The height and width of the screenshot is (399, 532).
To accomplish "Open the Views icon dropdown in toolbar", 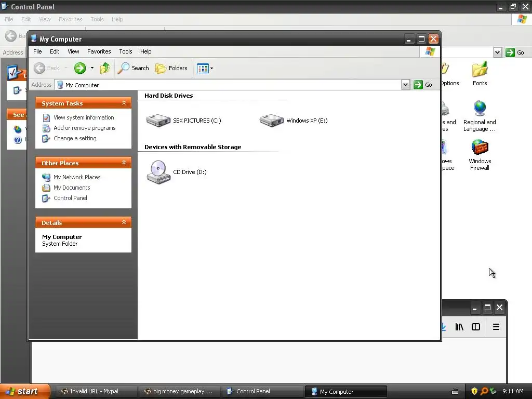I will [205, 68].
